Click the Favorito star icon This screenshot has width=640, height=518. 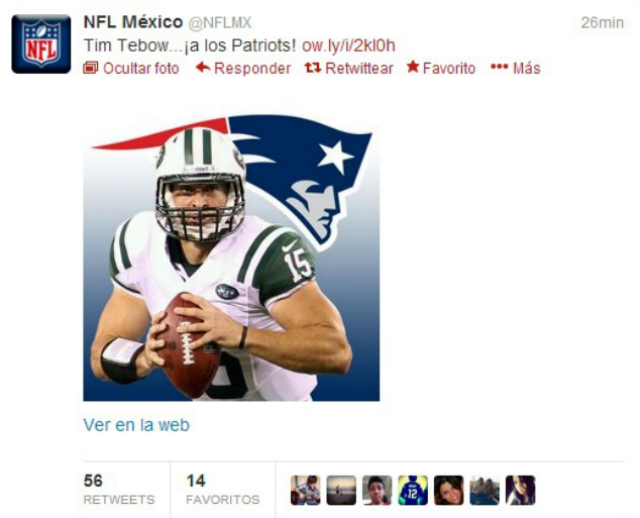[x=413, y=67]
